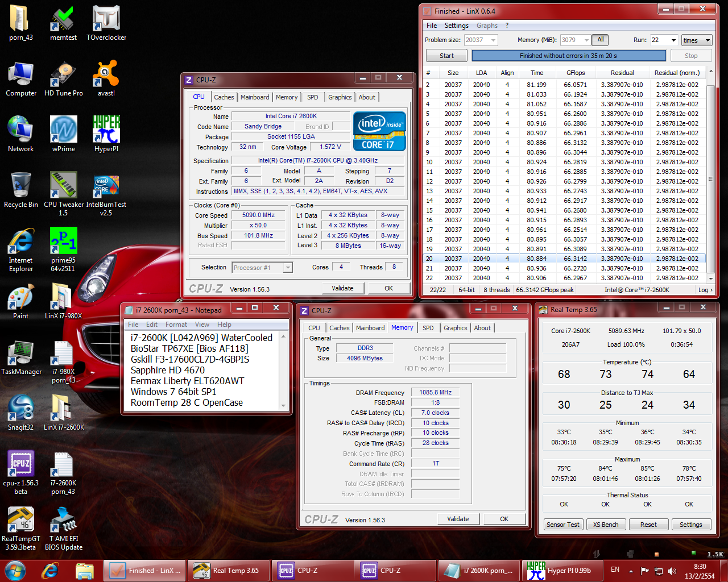Screen dimensions: 728x582
Task: Click the Sensor Test button in Real Temp
Action: coord(562,525)
